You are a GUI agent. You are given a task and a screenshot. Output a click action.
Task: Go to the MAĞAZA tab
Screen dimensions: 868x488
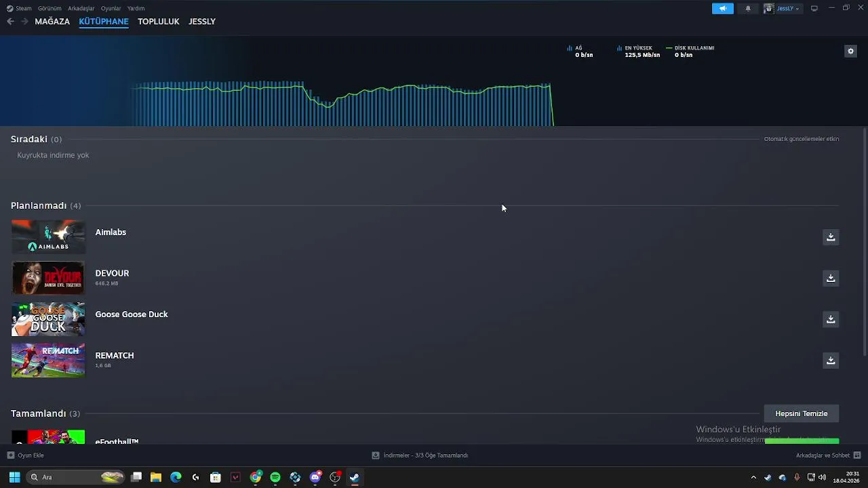point(52,22)
